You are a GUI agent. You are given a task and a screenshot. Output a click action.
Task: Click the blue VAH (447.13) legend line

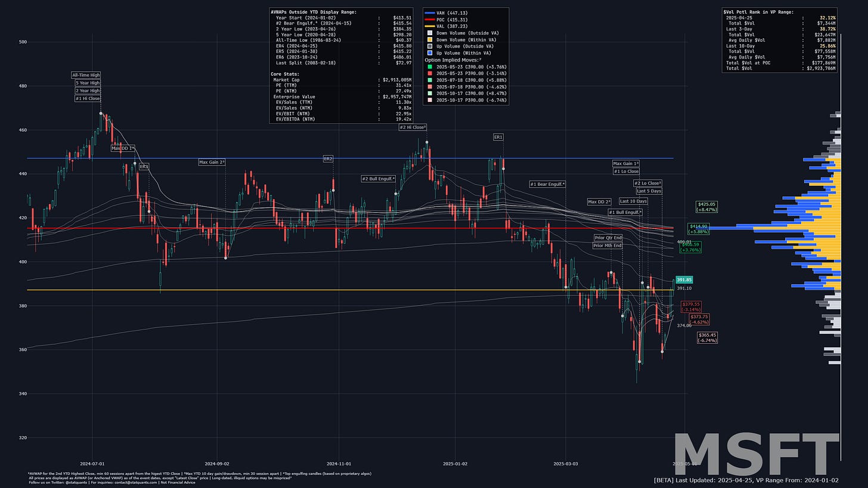[x=429, y=12]
